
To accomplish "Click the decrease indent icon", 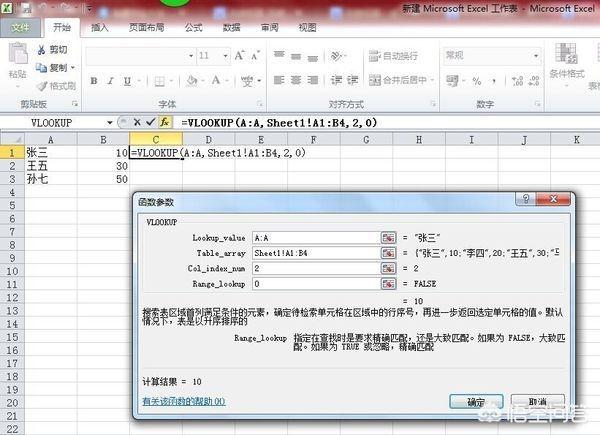I will click(x=336, y=80).
